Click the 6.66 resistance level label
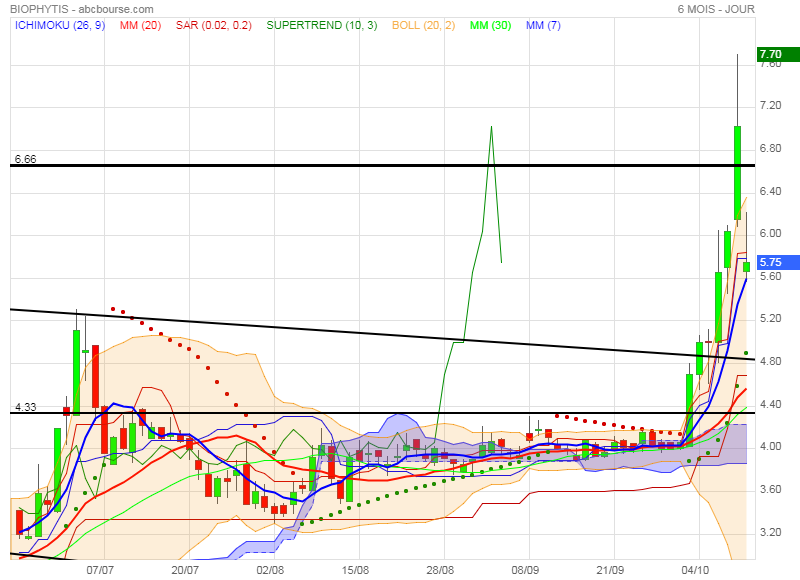The image size is (800, 580). (26, 159)
